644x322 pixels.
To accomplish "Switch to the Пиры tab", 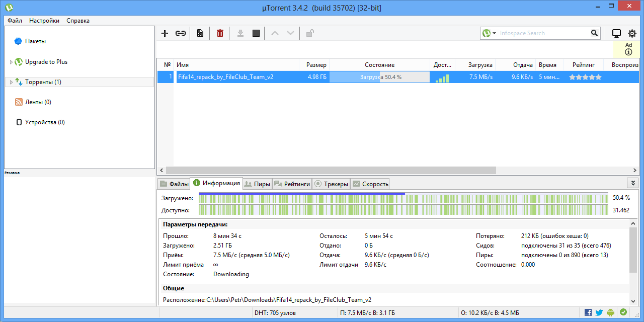I will click(258, 184).
